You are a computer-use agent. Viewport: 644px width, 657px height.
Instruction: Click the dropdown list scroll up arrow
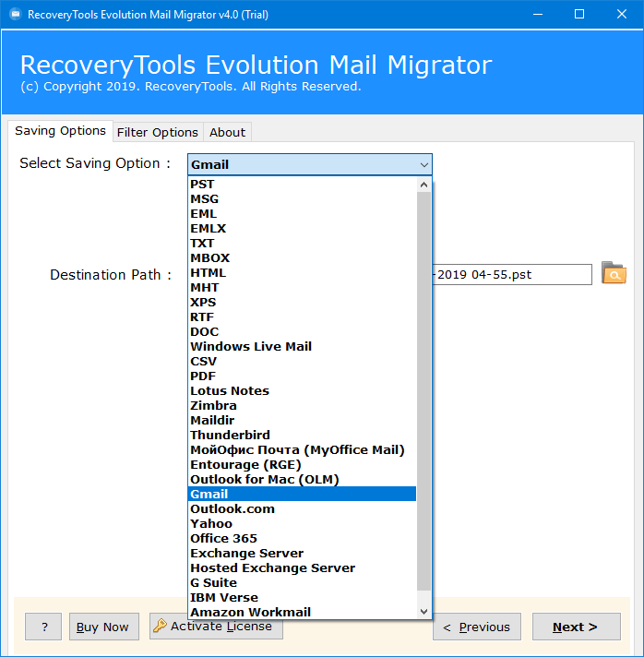[x=424, y=185]
